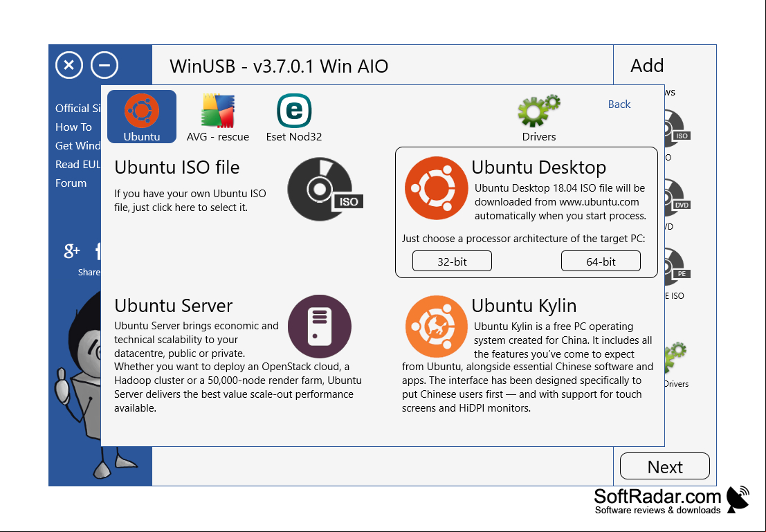Viewport: 766px width, 532px height.
Task: Open the Drivers gear icon in the overlay
Action: coord(539,111)
